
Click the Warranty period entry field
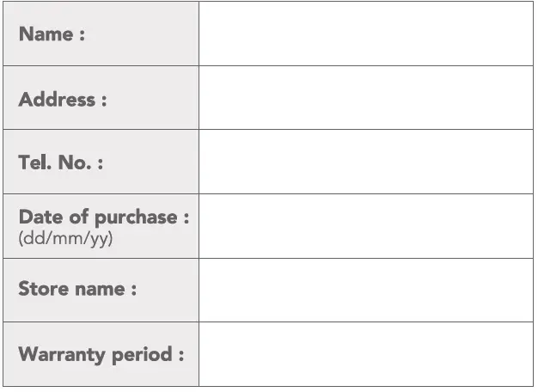coord(365,354)
